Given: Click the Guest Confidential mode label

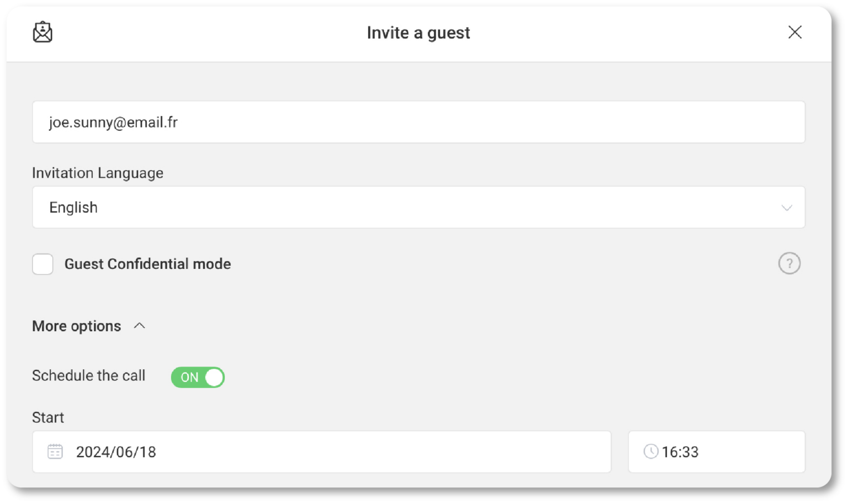Looking at the screenshot, I should 147,264.
